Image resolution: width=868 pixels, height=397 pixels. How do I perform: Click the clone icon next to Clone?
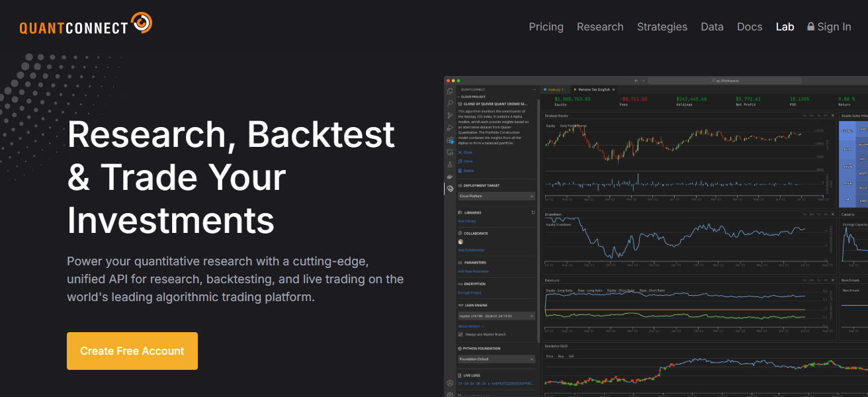460,161
